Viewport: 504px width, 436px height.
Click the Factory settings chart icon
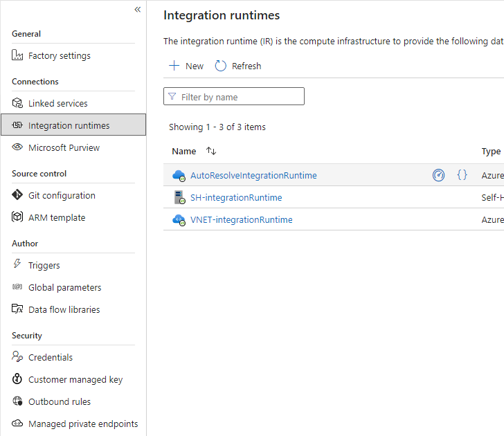pyautogui.click(x=17, y=55)
